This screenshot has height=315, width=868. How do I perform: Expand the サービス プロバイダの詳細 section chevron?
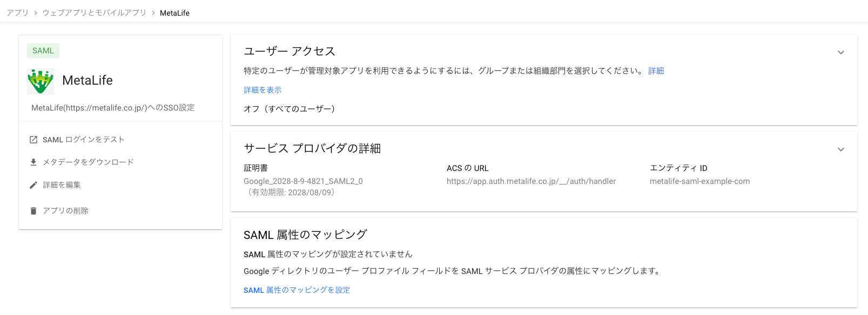(840, 149)
